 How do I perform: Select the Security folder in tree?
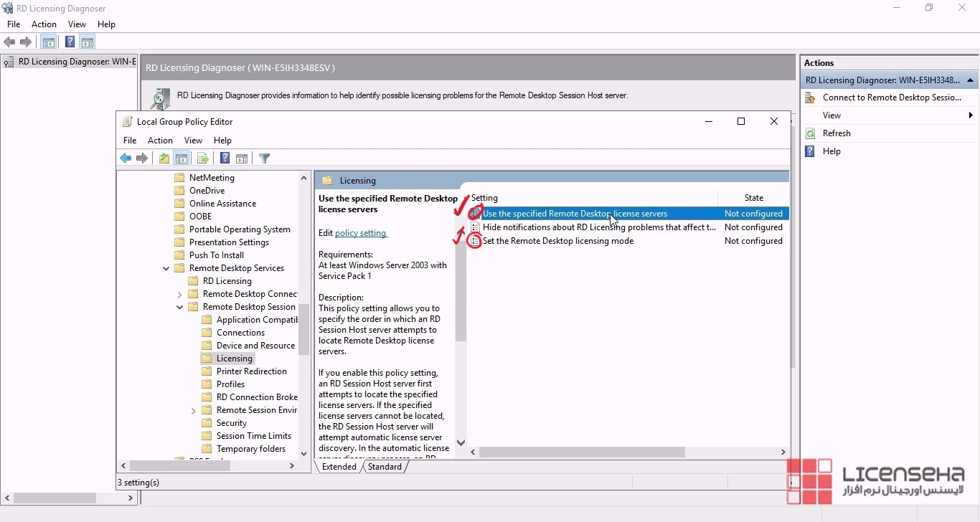[x=231, y=423]
